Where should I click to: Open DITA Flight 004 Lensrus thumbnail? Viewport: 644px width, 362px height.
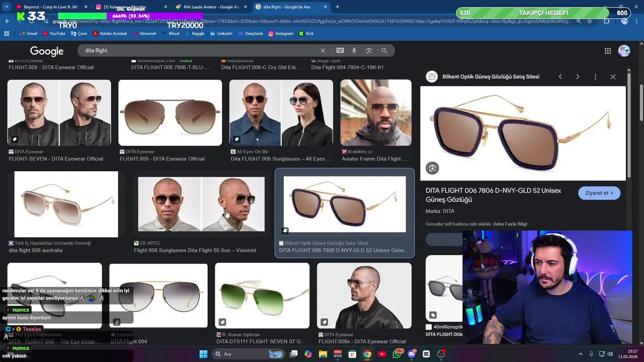[x=158, y=296]
